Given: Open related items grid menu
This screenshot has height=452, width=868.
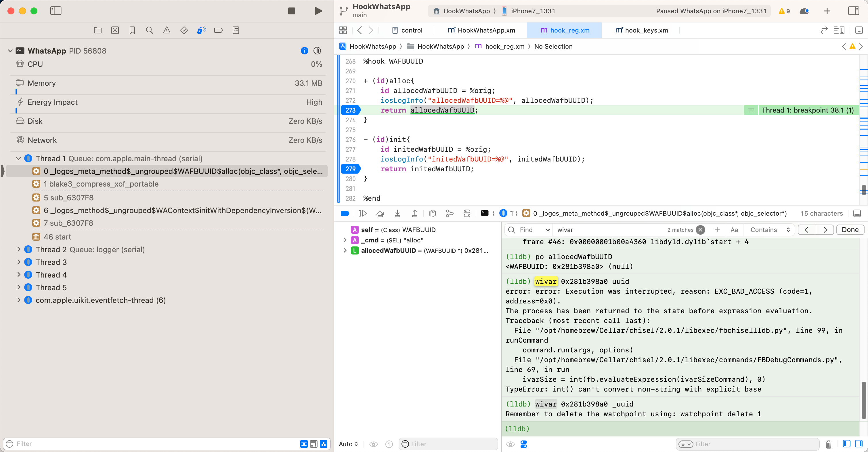Looking at the screenshot, I should [x=343, y=30].
